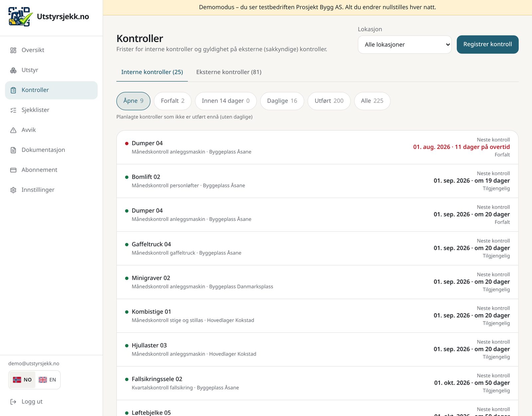Click the Utstyr equipment icon
This screenshot has width=532, height=416.
(x=13, y=70)
